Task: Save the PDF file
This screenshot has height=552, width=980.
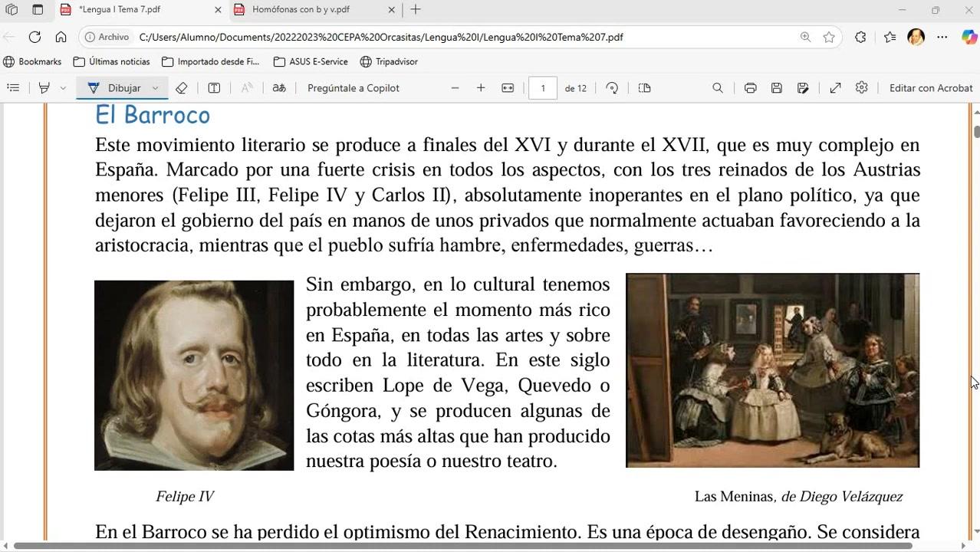Action: coord(776,88)
